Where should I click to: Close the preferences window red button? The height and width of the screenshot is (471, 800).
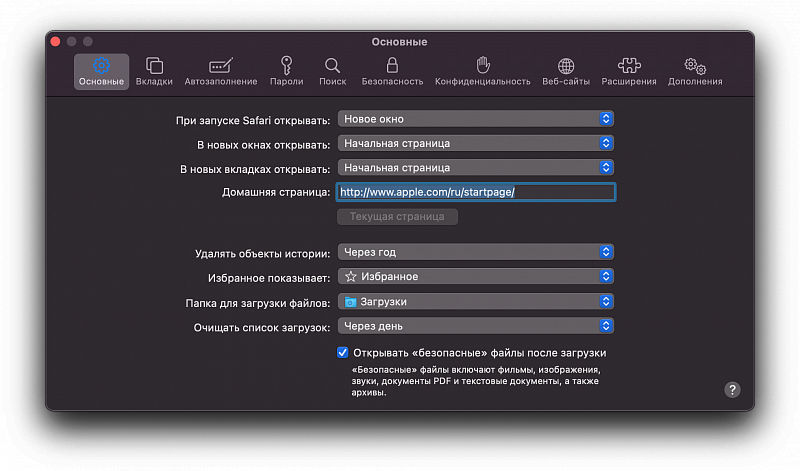56,41
